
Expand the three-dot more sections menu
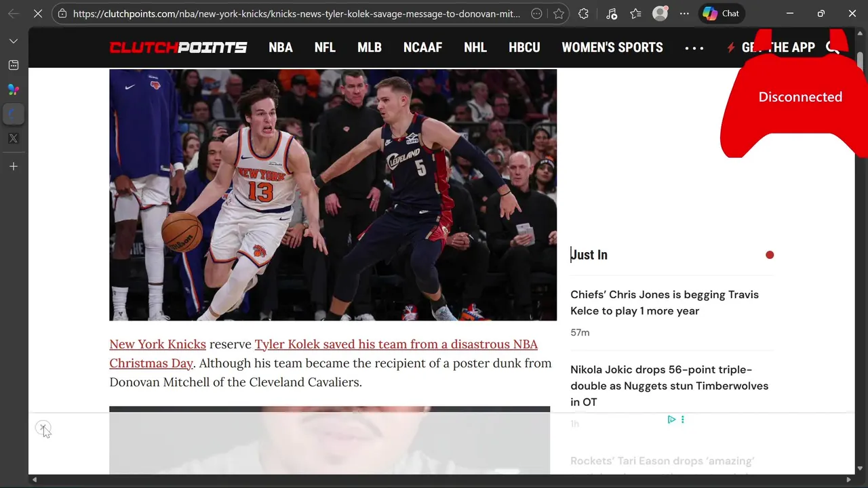point(694,48)
